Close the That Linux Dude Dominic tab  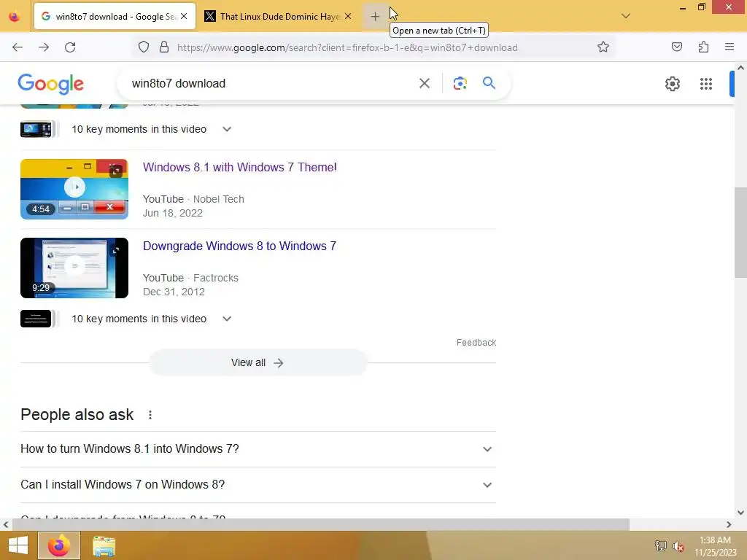coord(348,16)
